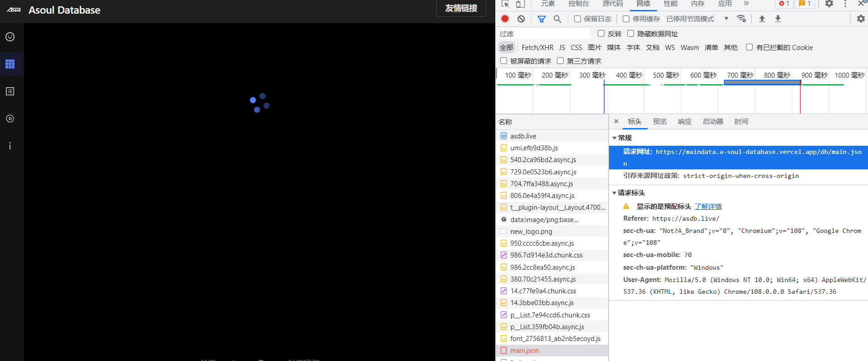This screenshot has width=868, height=361.
Task: Enable 保留日志 checkbox
Action: pos(577,19)
